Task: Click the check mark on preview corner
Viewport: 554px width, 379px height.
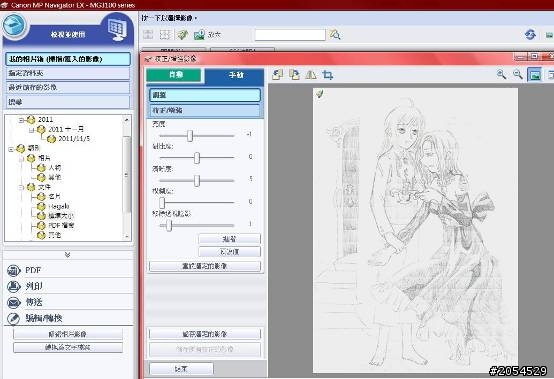Action: (320, 94)
